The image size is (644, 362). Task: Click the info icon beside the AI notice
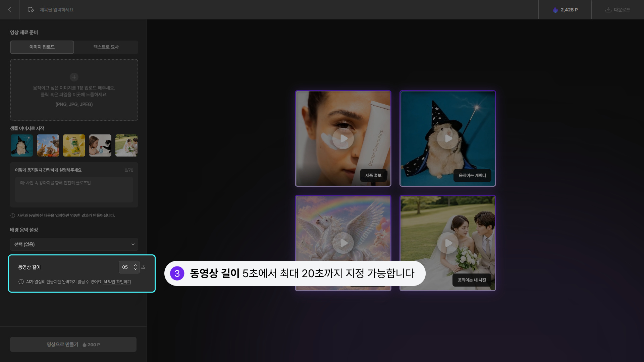click(21, 282)
